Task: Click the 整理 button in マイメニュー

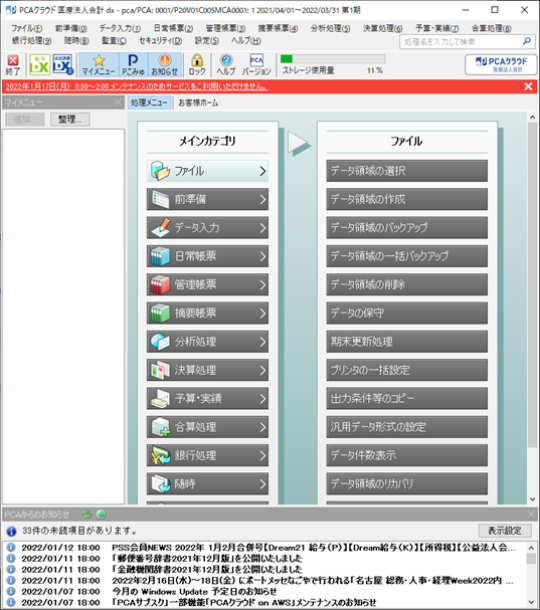Action: click(70, 119)
